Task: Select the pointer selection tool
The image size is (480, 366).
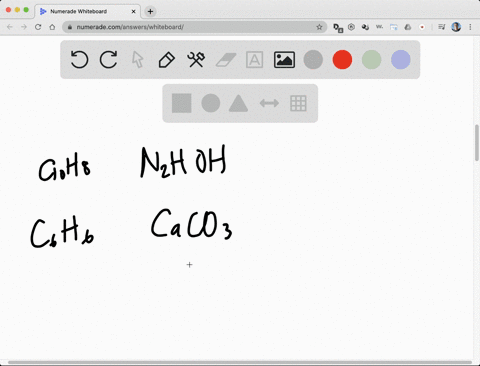Action: tap(137, 60)
